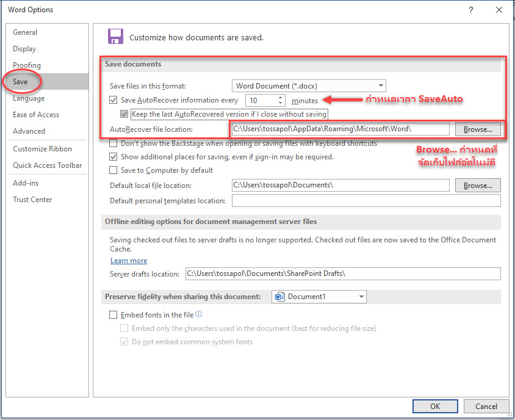This screenshot has width=515, height=420.
Task: Click the Cancel button
Action: pos(486,407)
